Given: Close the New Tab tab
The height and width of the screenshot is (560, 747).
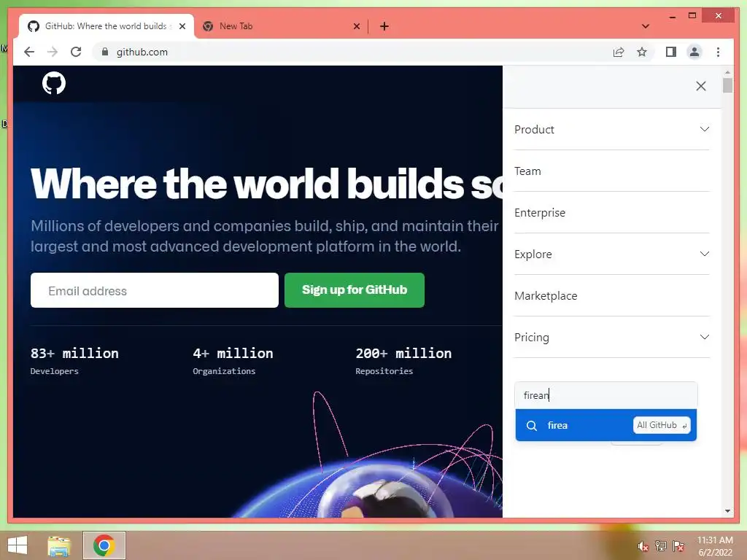Looking at the screenshot, I should pyautogui.click(x=356, y=26).
